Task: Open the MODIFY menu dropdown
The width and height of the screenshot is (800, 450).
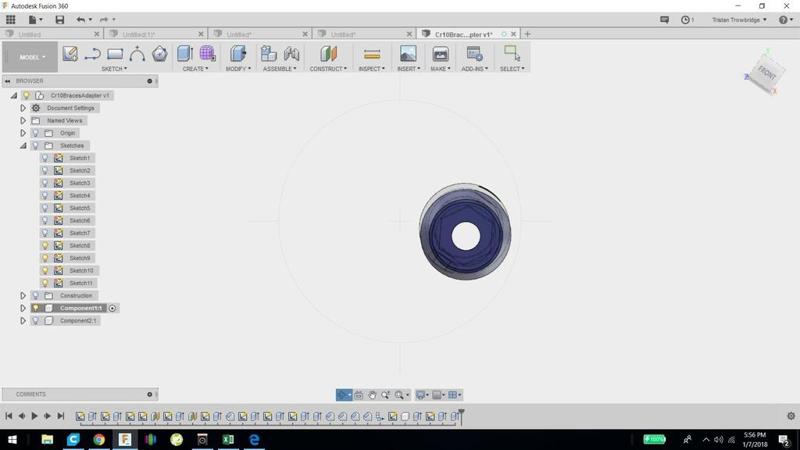Action: [x=238, y=69]
